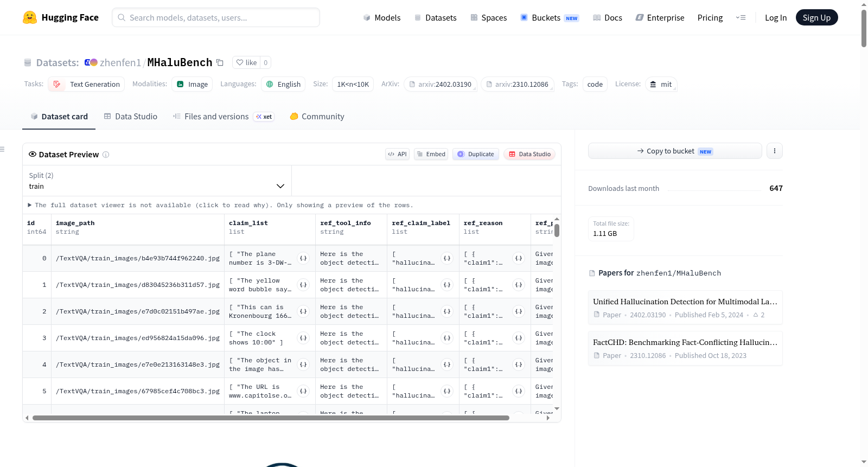Expand JSON of claim_list in row 3
This screenshot has height=467, width=868.
coord(303,338)
